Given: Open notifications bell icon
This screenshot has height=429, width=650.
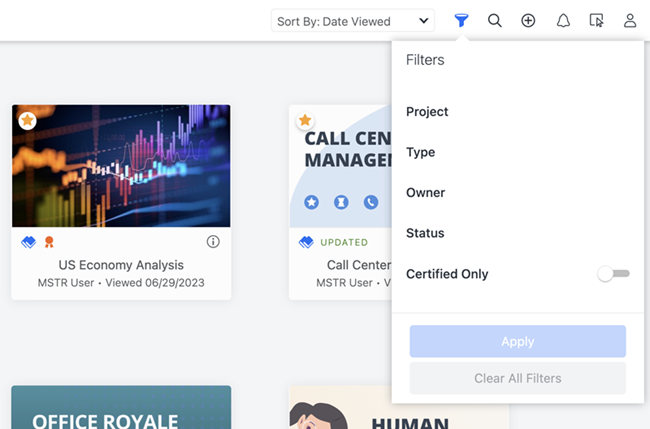Looking at the screenshot, I should pyautogui.click(x=563, y=20).
